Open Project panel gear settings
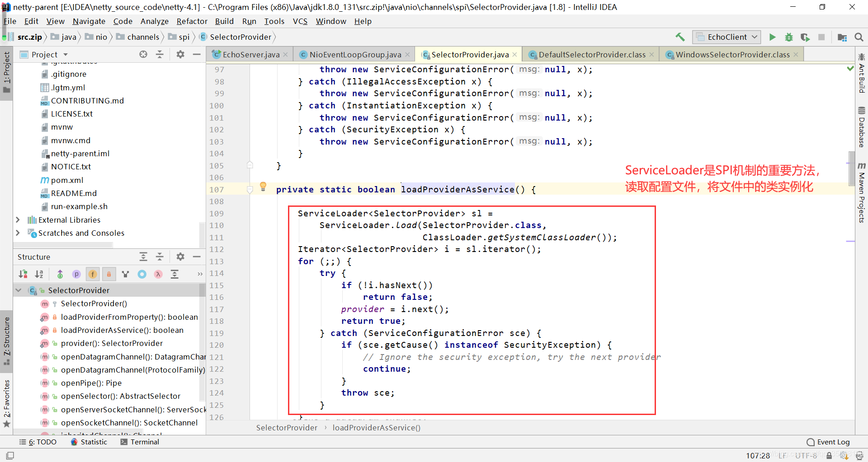 click(x=180, y=54)
